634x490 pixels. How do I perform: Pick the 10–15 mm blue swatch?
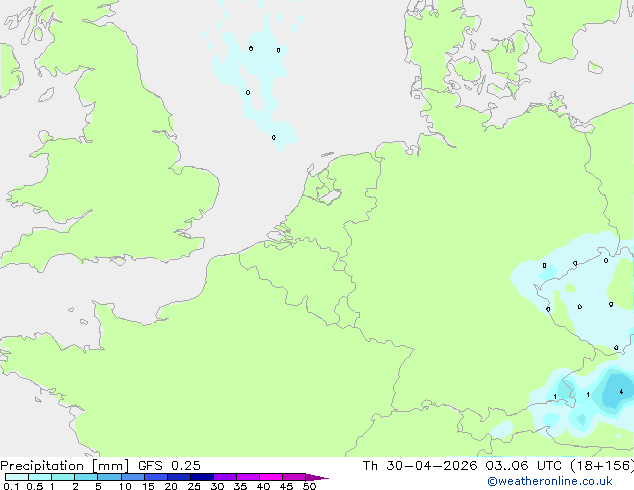[132, 477]
